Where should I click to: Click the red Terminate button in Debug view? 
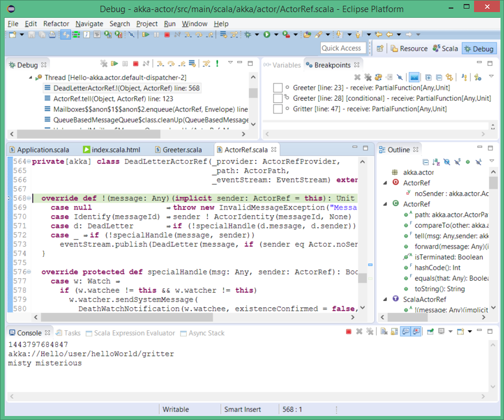point(135,64)
